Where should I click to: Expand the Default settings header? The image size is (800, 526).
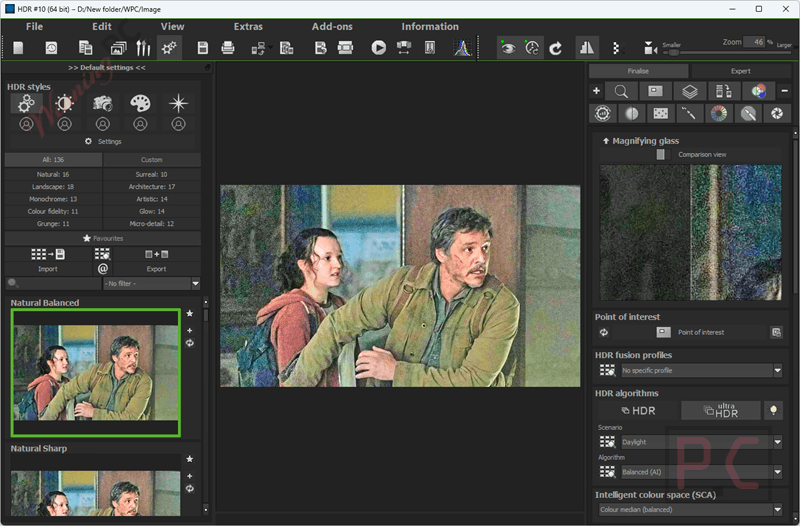(x=107, y=67)
